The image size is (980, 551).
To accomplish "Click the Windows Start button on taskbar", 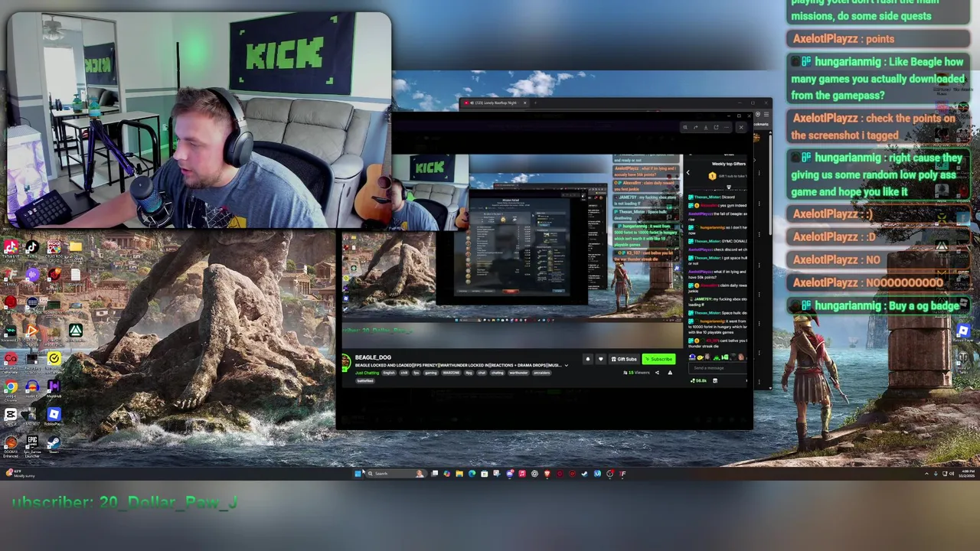I will [x=358, y=474].
